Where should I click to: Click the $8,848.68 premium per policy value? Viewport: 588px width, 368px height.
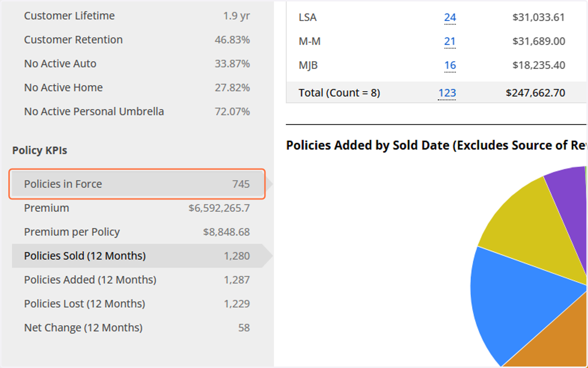pyautogui.click(x=226, y=232)
